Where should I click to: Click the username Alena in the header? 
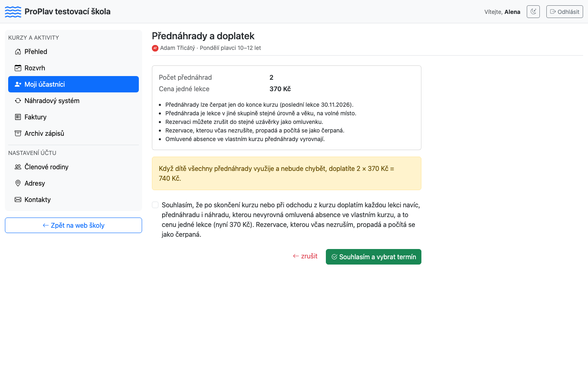click(512, 12)
